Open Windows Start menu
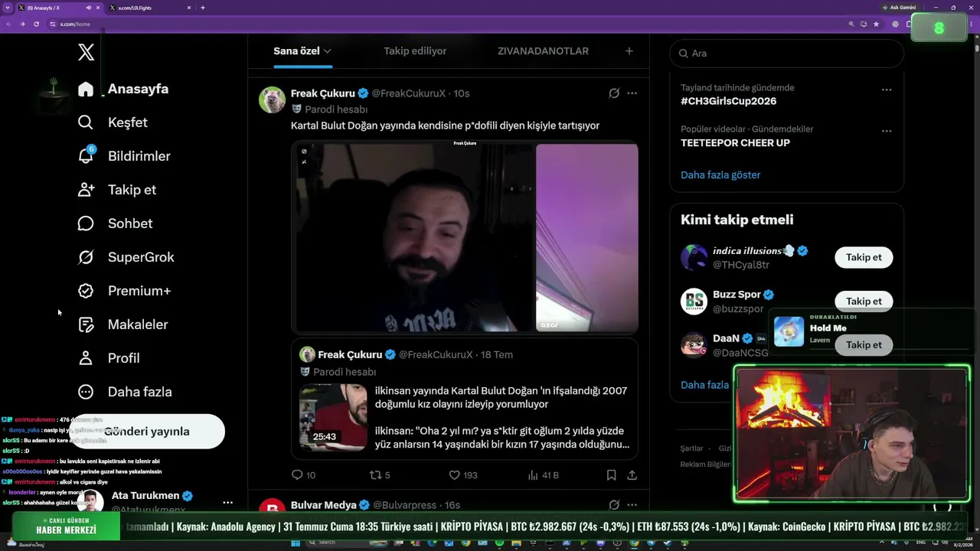Screen dimensions: 980x551 tap(295, 543)
